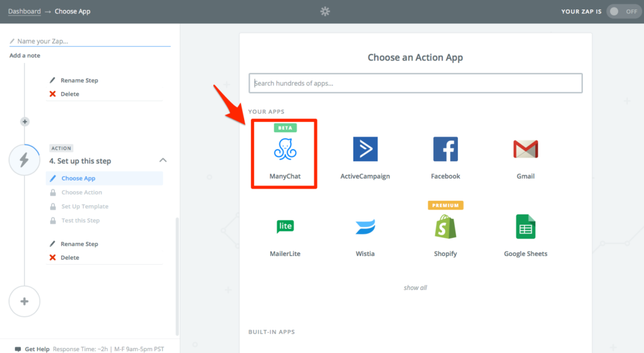The image size is (644, 353).
Task: Click the Get Help chat icon
Action: (x=18, y=349)
